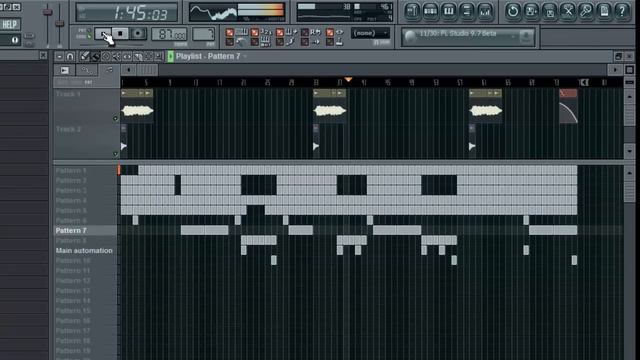Click the song position slider below transport

(111, 44)
